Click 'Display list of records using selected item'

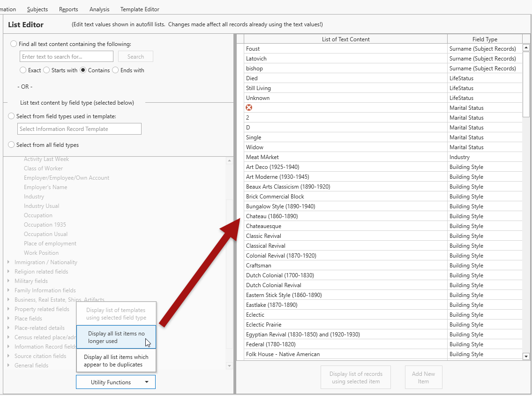[356, 378]
